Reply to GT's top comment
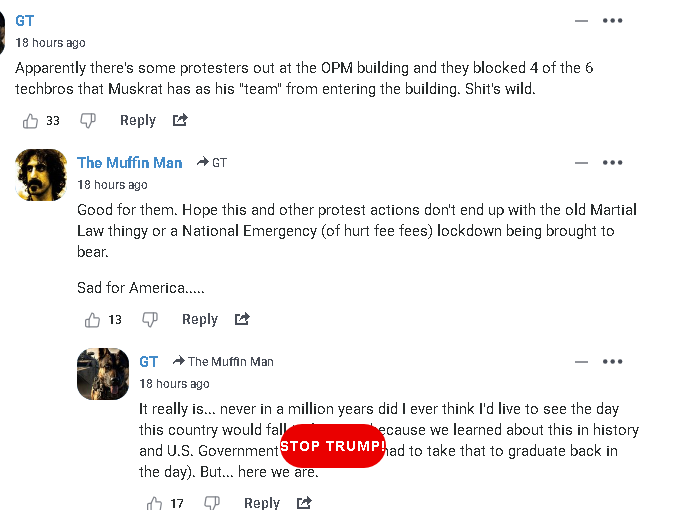This screenshot has width=681, height=510. [137, 121]
